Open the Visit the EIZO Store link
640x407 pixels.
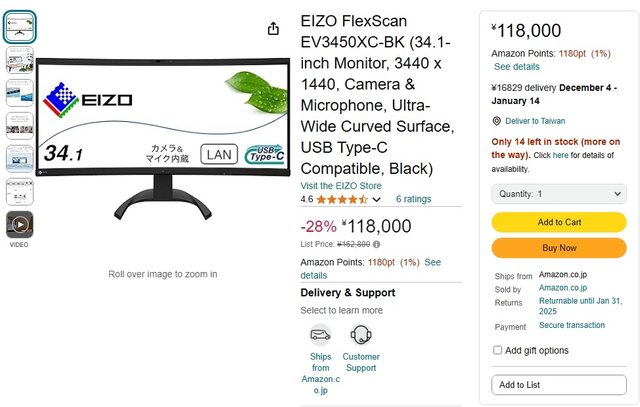coord(341,185)
